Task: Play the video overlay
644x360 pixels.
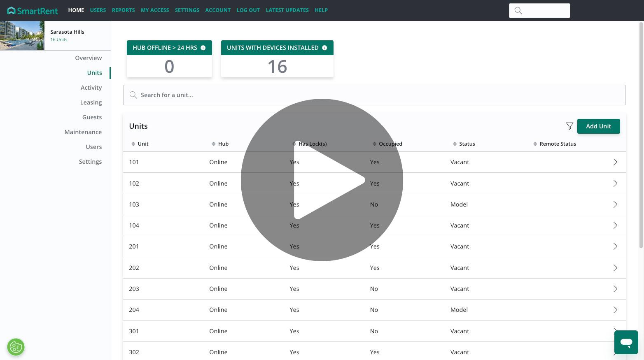Action: click(x=322, y=180)
